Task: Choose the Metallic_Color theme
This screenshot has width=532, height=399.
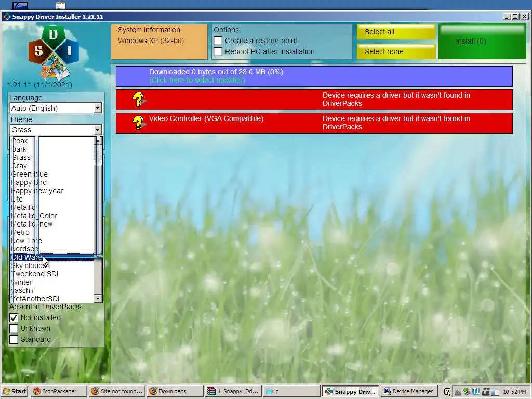Action: pyautogui.click(x=52, y=216)
